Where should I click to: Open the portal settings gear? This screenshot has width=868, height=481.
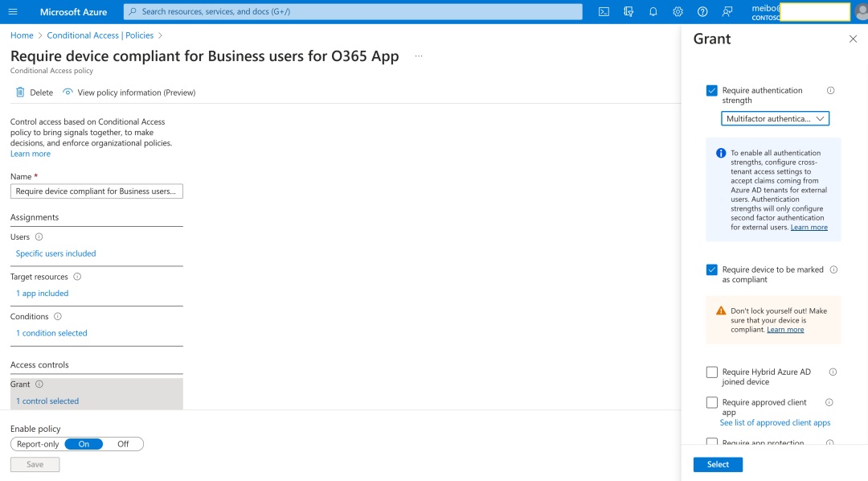678,11
